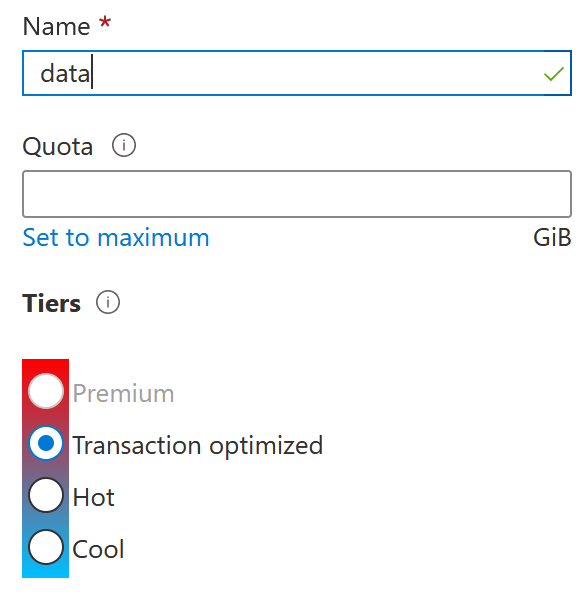The image size is (588, 601).
Task: Focus the empty Quota input box
Action: coord(297,194)
